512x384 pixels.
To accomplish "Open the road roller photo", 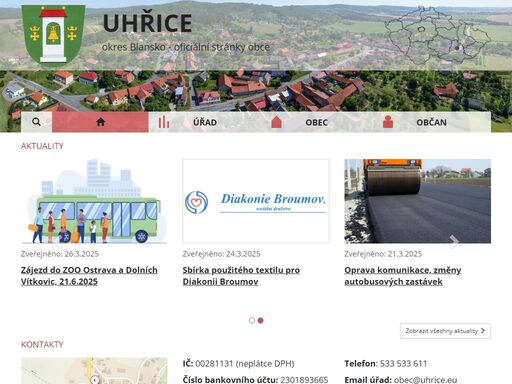I will (x=418, y=201).
